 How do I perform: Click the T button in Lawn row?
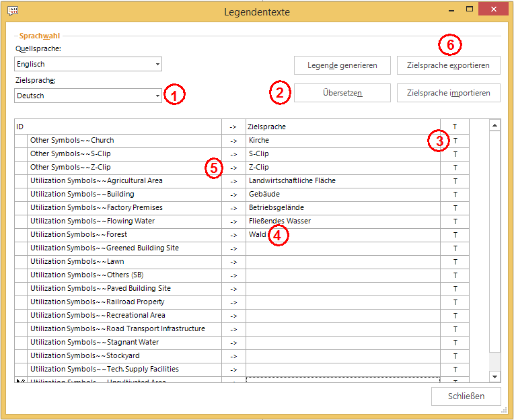[x=455, y=262]
